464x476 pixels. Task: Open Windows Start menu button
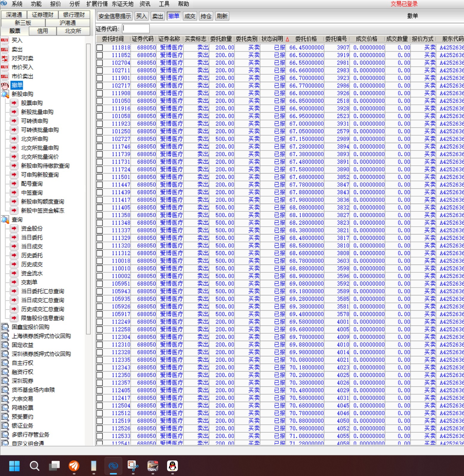[x=14, y=466]
